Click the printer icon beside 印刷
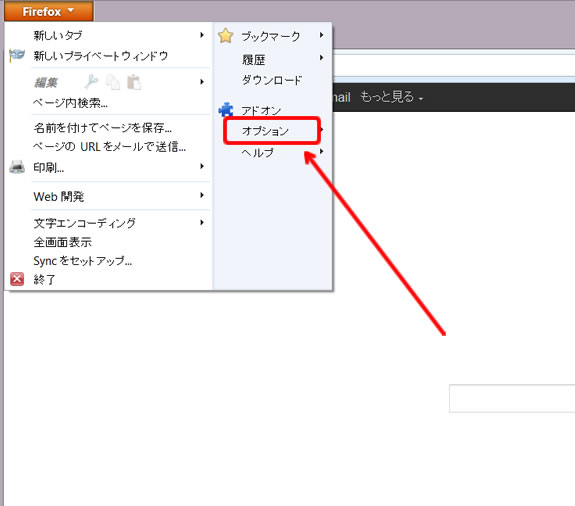Screen dimensions: 575x506 point(17,167)
